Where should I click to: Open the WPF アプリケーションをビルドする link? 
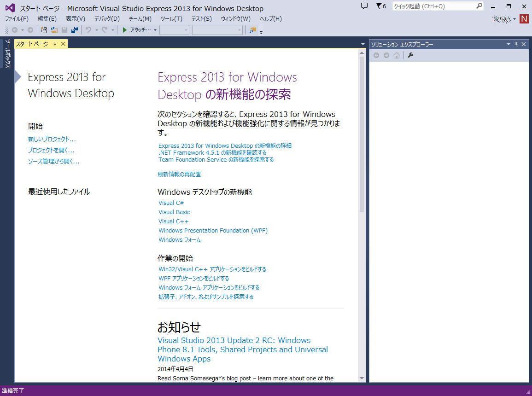point(194,278)
